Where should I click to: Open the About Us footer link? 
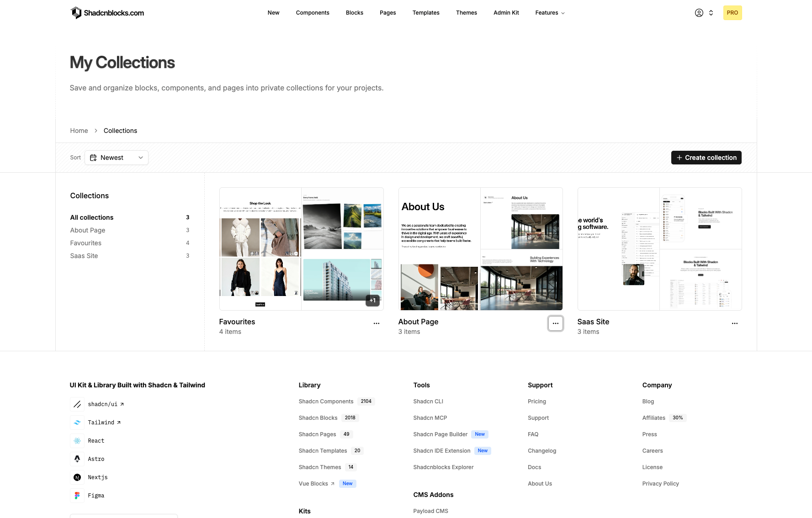click(540, 484)
